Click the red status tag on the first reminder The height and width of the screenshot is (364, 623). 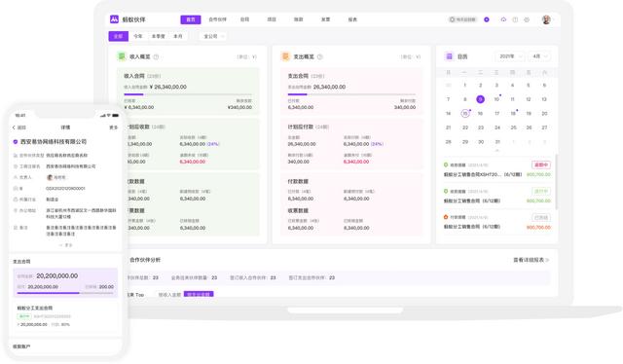click(x=541, y=164)
